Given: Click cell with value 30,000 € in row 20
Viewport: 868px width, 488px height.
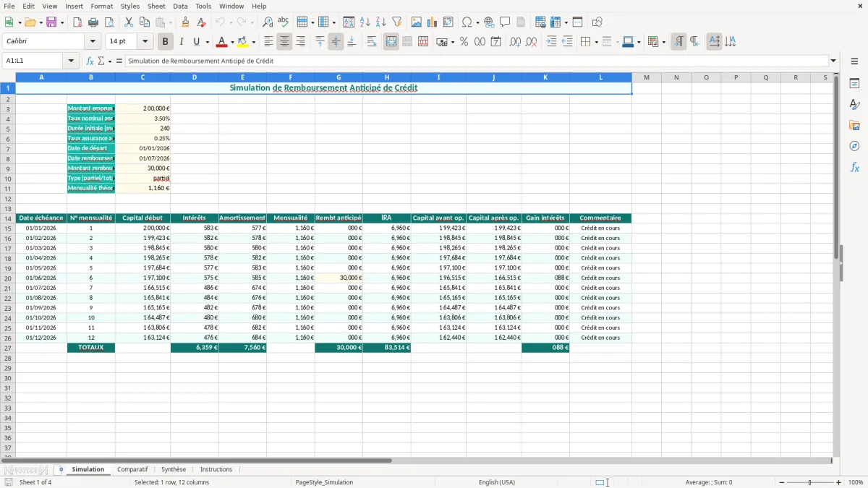Looking at the screenshot, I should [339, 278].
